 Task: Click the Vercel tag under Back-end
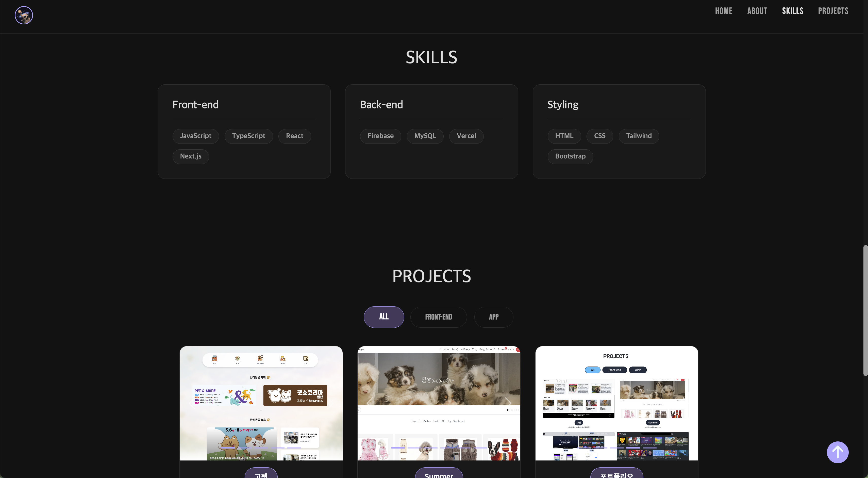pyautogui.click(x=466, y=136)
